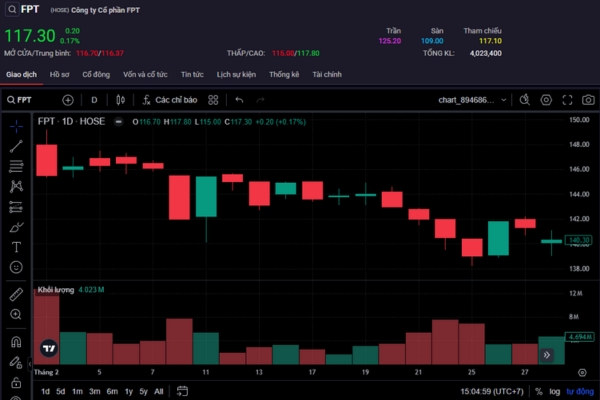Click the Sàn floor price 109.00

click(x=432, y=41)
